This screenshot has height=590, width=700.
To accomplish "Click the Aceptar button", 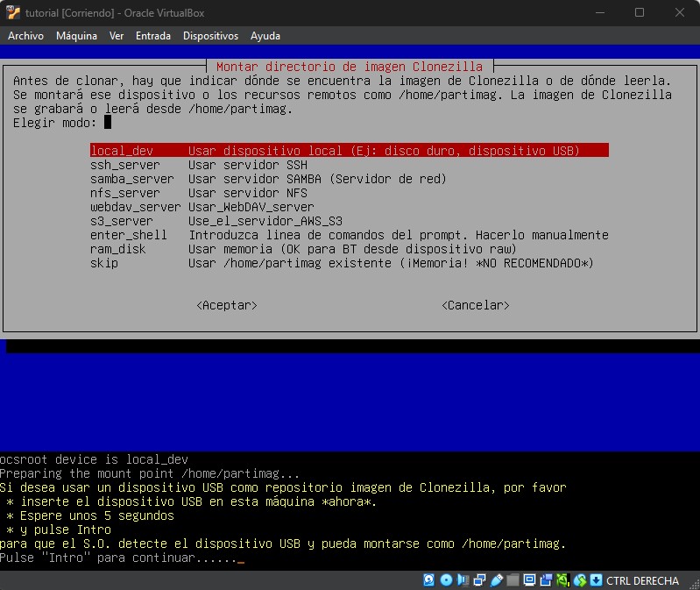I will [227, 305].
